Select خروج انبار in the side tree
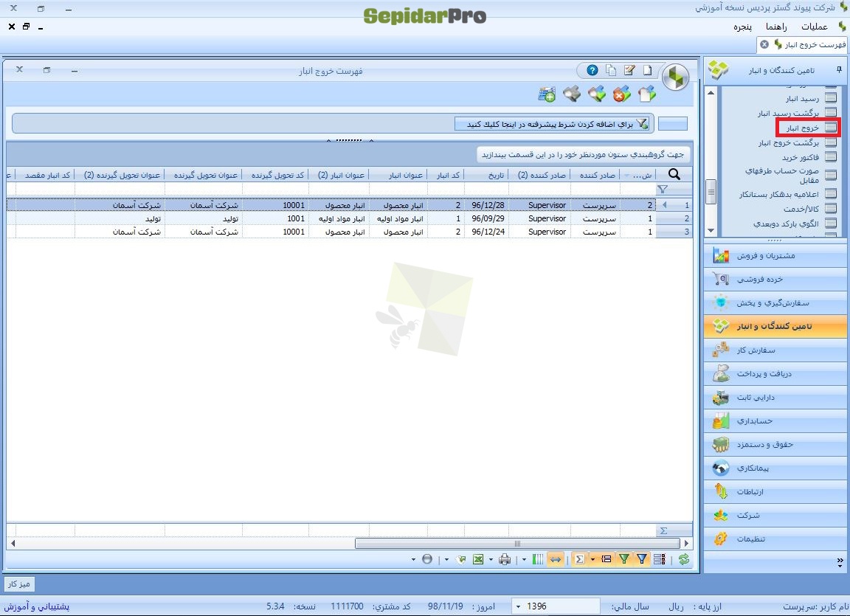 click(x=804, y=128)
